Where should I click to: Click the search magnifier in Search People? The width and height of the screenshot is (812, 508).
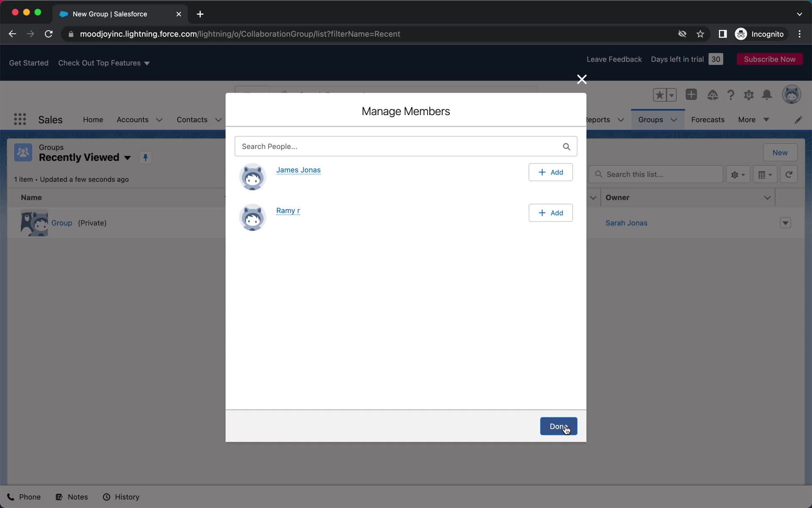pyautogui.click(x=566, y=146)
